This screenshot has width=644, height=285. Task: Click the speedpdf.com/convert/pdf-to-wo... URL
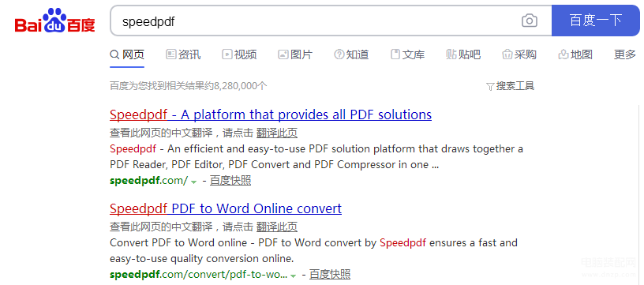coord(198,274)
